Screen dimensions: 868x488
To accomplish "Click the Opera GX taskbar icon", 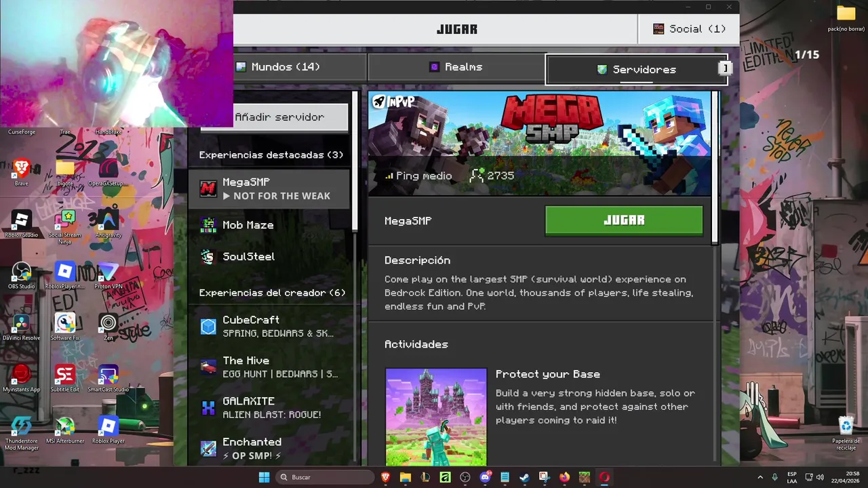I will pyautogui.click(x=604, y=477).
